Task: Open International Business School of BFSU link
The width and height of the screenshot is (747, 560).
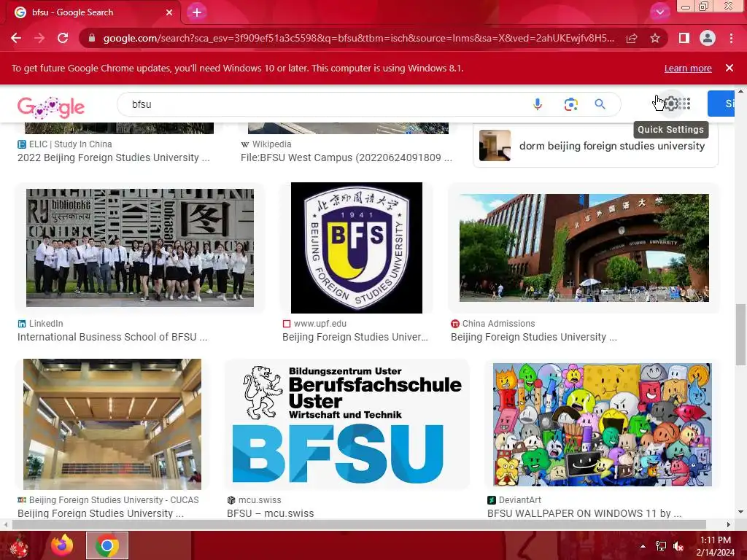Action: point(112,337)
